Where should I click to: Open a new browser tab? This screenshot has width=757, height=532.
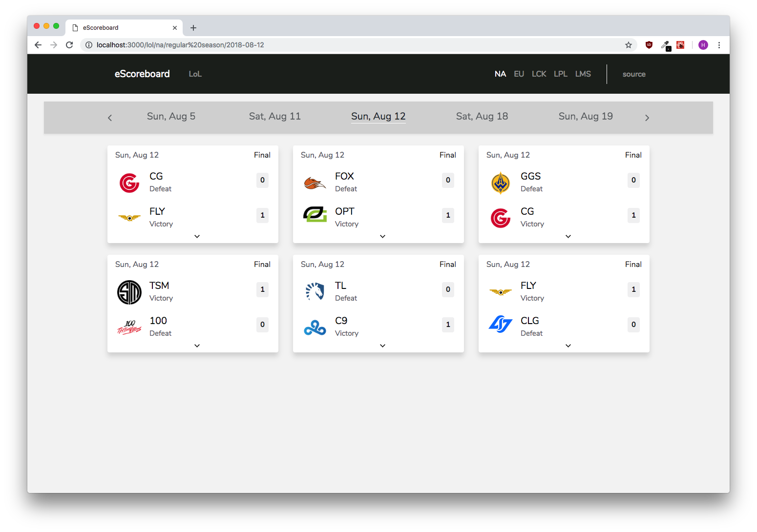[x=193, y=28]
